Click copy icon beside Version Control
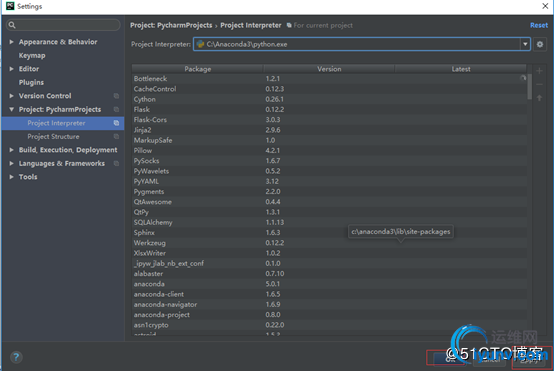The width and height of the screenshot is (554, 371). pos(116,96)
